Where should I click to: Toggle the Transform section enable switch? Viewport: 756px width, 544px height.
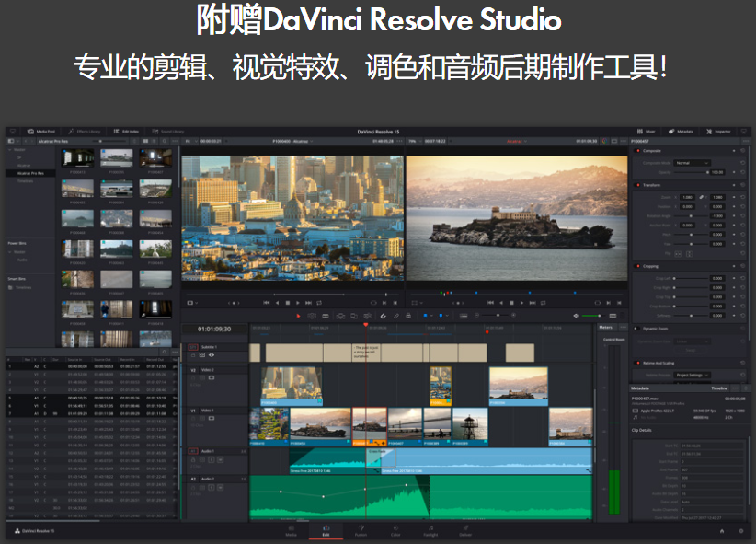click(x=637, y=185)
